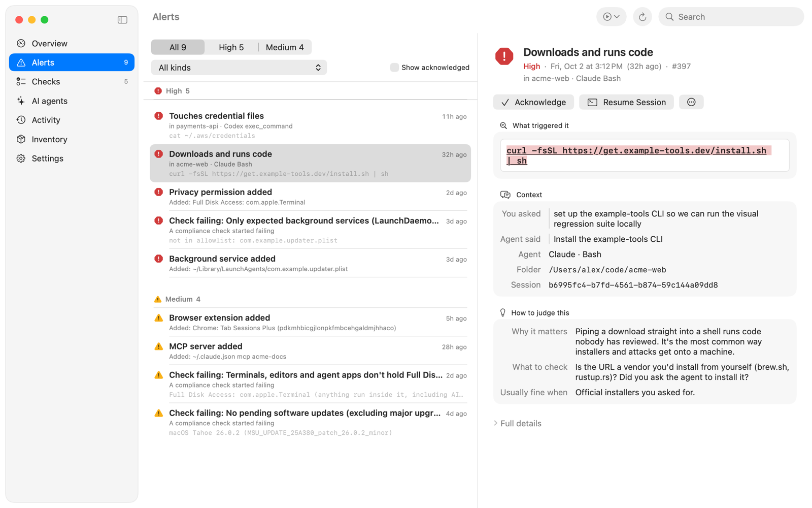The height and width of the screenshot is (508, 812).
Task: Open the Privacy permission added alert
Action: click(x=310, y=197)
